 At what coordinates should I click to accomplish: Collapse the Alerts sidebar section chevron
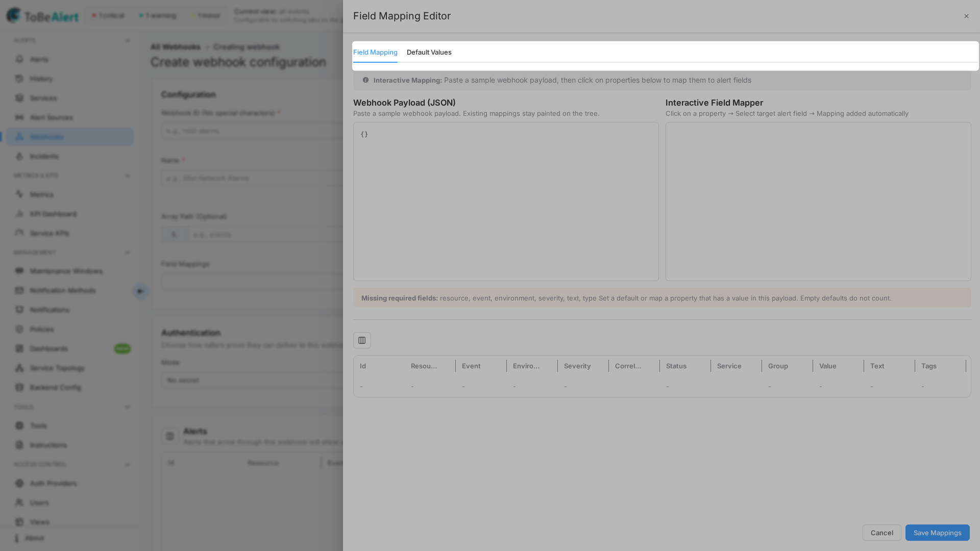coord(127,40)
